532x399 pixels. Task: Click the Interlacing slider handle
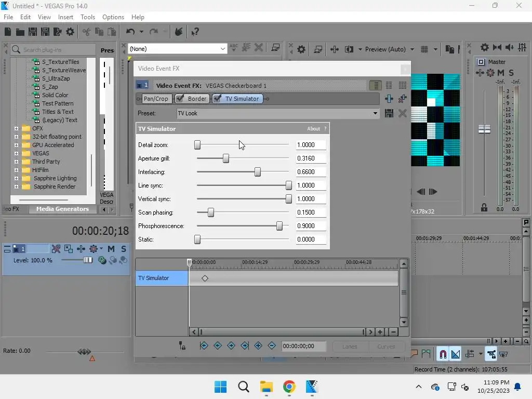coord(258,172)
